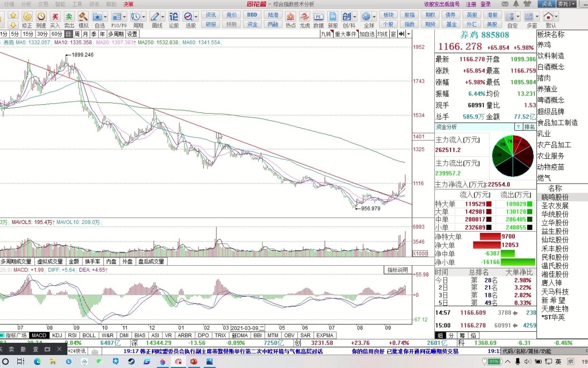
Task: Open the 决策 menu
Action: 128,4
